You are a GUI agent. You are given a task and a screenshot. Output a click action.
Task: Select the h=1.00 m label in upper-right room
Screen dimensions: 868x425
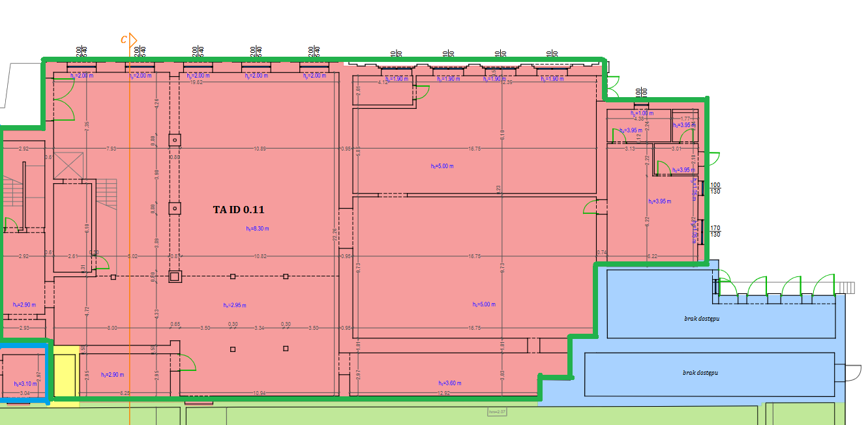point(642,113)
